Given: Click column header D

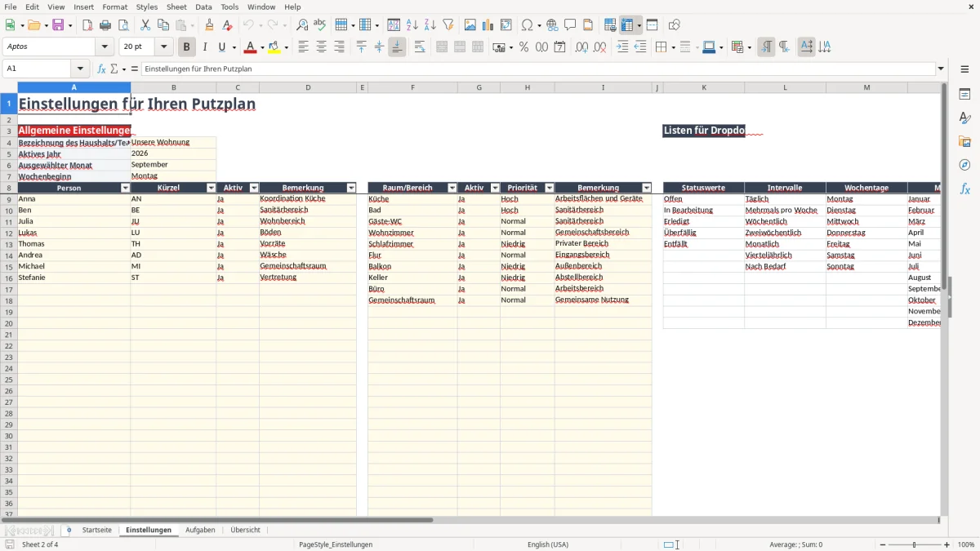Looking at the screenshot, I should (x=308, y=87).
